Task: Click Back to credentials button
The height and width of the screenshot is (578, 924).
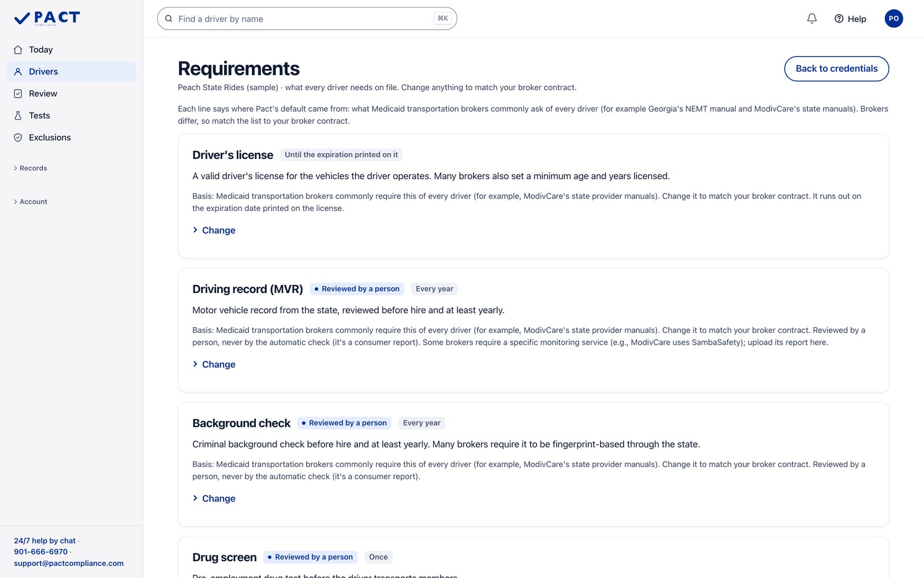Action: (x=836, y=69)
